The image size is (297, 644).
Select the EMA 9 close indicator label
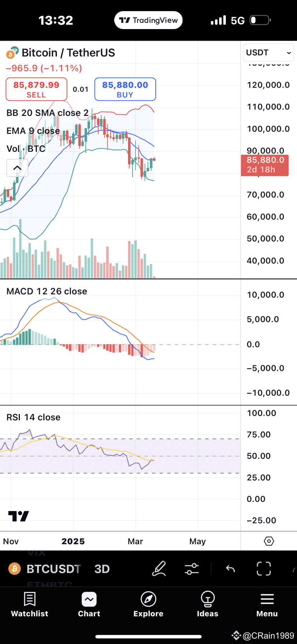[x=33, y=131]
